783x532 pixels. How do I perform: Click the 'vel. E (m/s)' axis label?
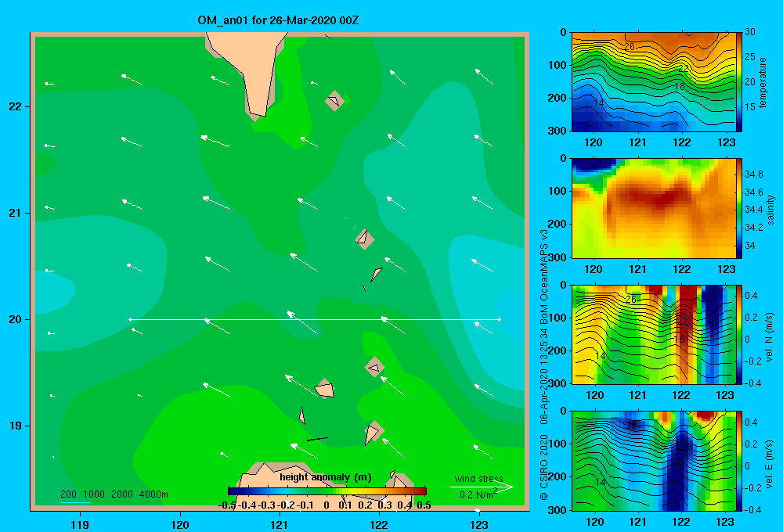[x=770, y=463]
